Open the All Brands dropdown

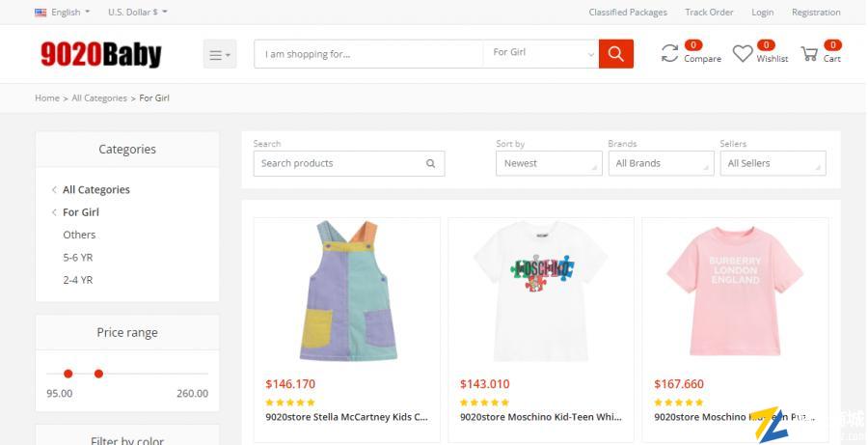pyautogui.click(x=661, y=163)
